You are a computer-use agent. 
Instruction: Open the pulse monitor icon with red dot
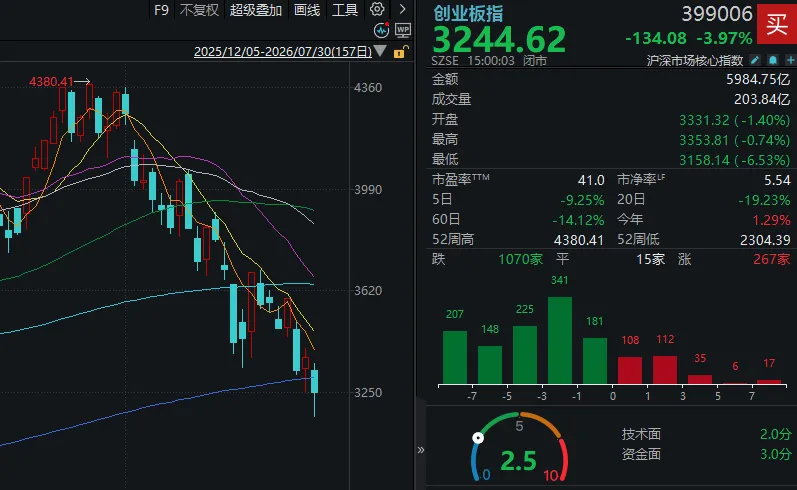pyautogui.click(x=382, y=30)
